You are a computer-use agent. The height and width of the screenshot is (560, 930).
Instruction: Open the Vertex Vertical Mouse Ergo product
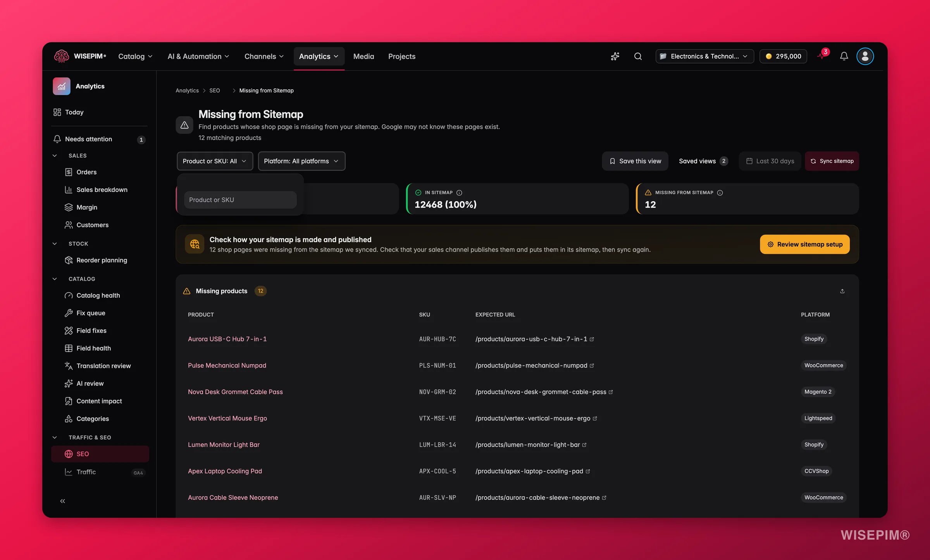point(227,418)
